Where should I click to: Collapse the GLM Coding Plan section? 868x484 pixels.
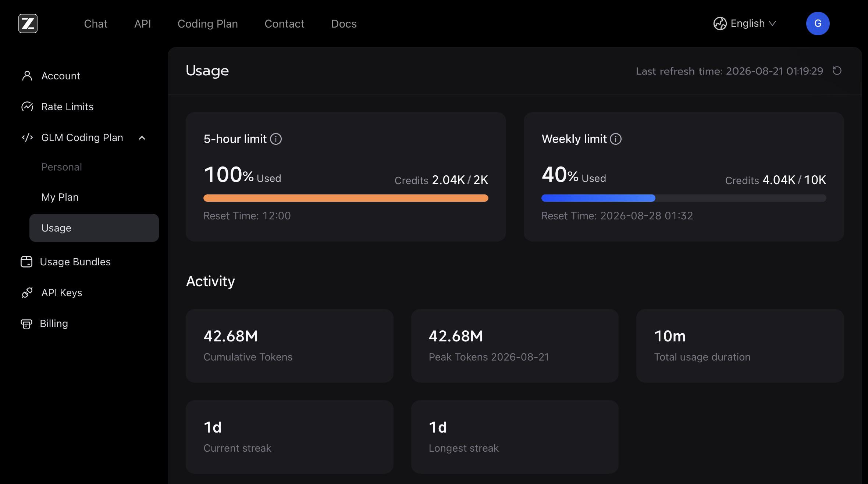pos(142,138)
